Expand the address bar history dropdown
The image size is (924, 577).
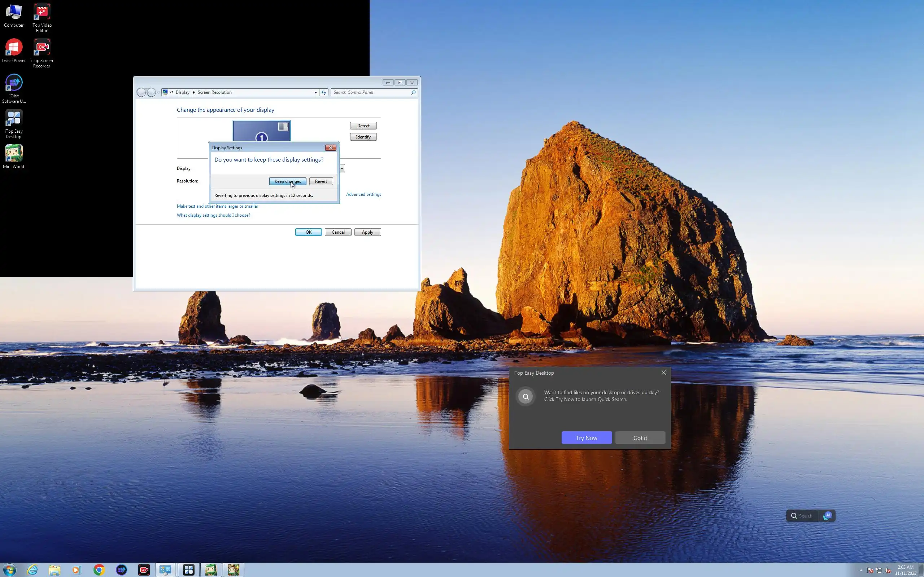[315, 92]
